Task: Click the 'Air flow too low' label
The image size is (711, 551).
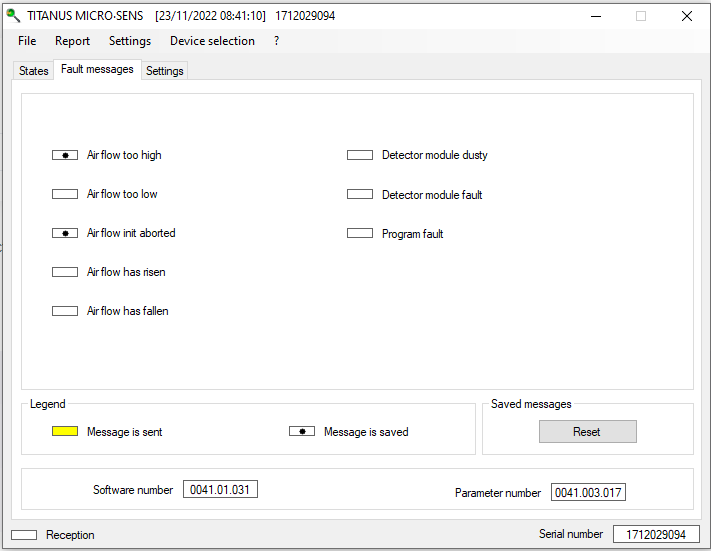Action: tap(122, 194)
